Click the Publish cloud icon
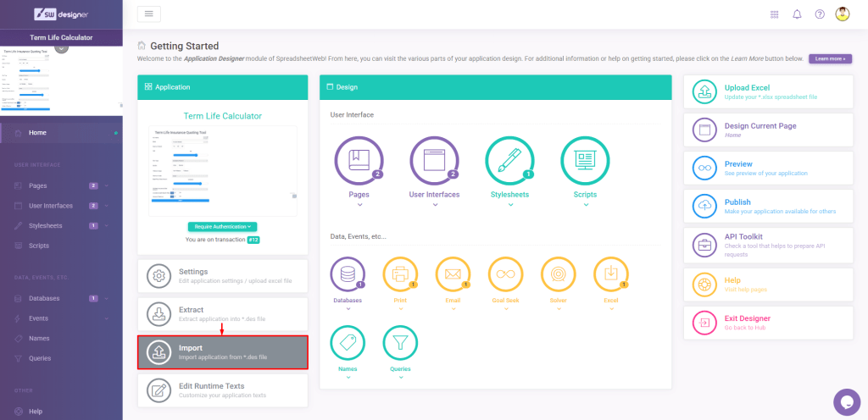 (x=704, y=206)
